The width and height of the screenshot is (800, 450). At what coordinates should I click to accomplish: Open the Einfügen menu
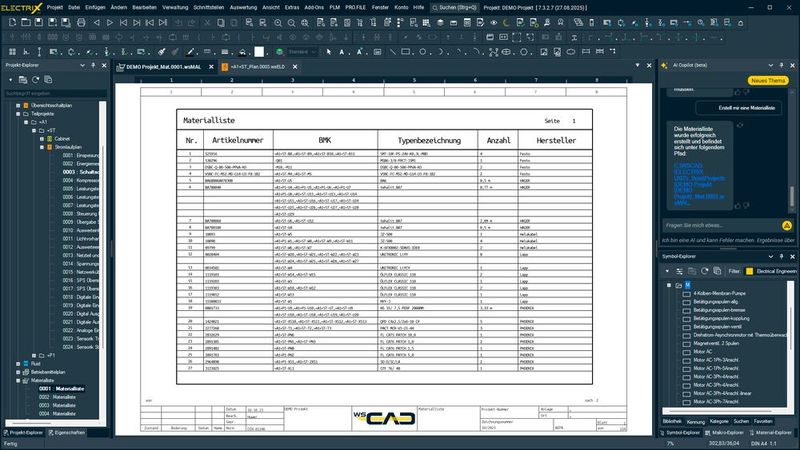coord(95,7)
